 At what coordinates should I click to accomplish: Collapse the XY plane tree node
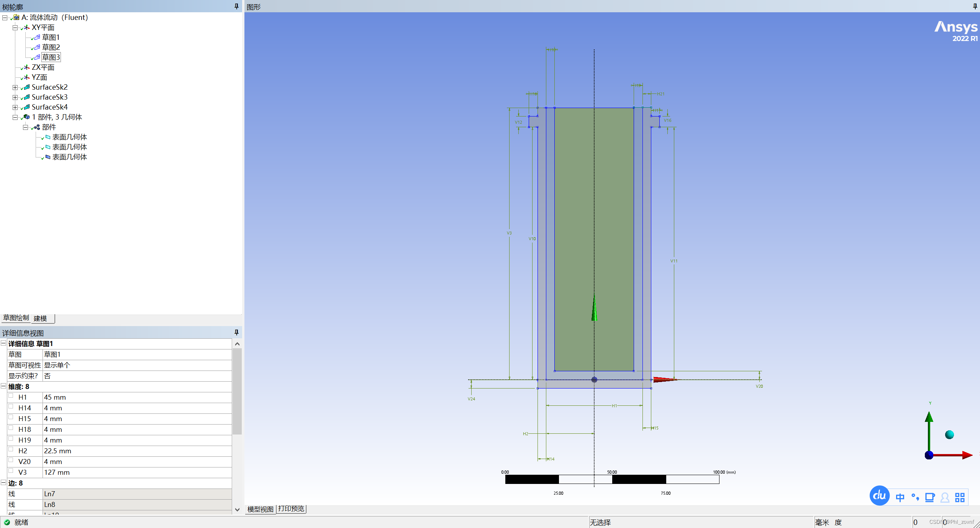point(15,28)
